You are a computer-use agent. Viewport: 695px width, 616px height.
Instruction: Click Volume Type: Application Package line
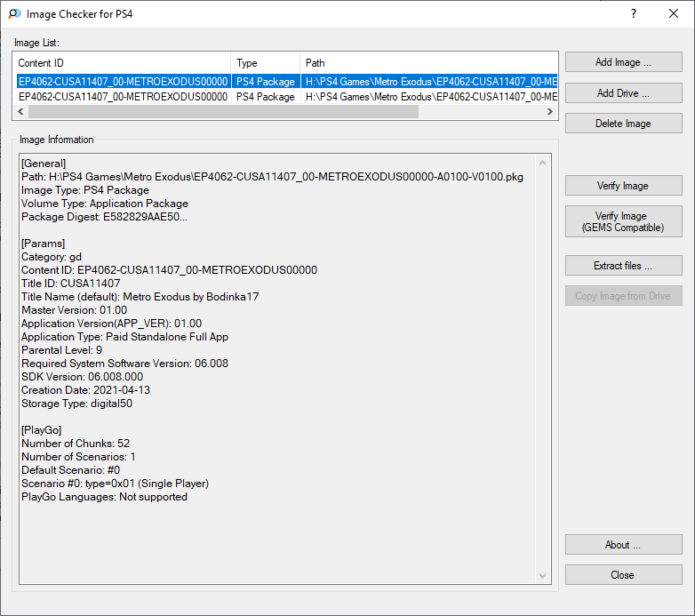[x=105, y=204]
